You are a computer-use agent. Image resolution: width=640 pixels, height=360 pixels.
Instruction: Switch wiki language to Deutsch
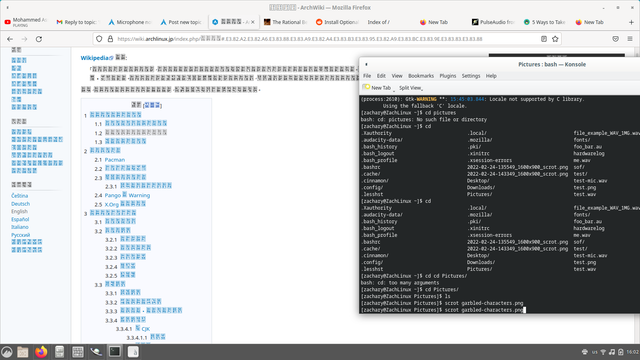20,204
